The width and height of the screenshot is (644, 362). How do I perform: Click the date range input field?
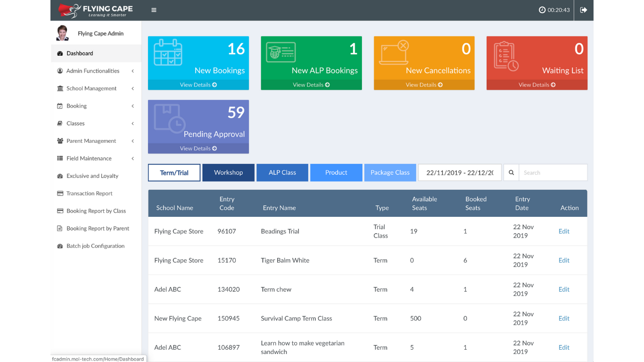pos(460,173)
